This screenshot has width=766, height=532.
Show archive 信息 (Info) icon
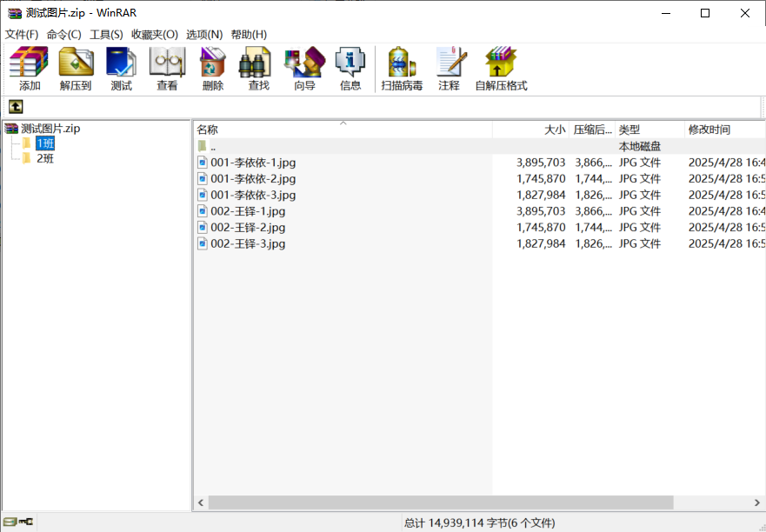click(x=350, y=69)
